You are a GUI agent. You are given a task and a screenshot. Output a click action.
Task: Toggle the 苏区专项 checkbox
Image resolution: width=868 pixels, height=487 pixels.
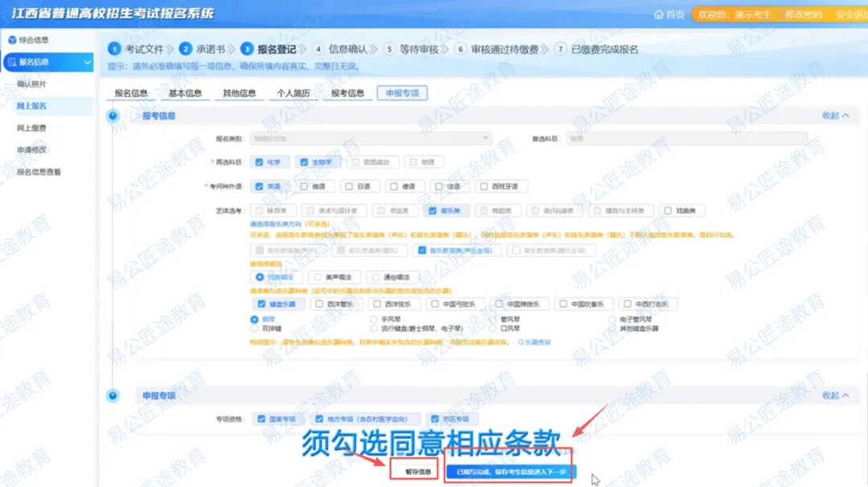pos(435,419)
